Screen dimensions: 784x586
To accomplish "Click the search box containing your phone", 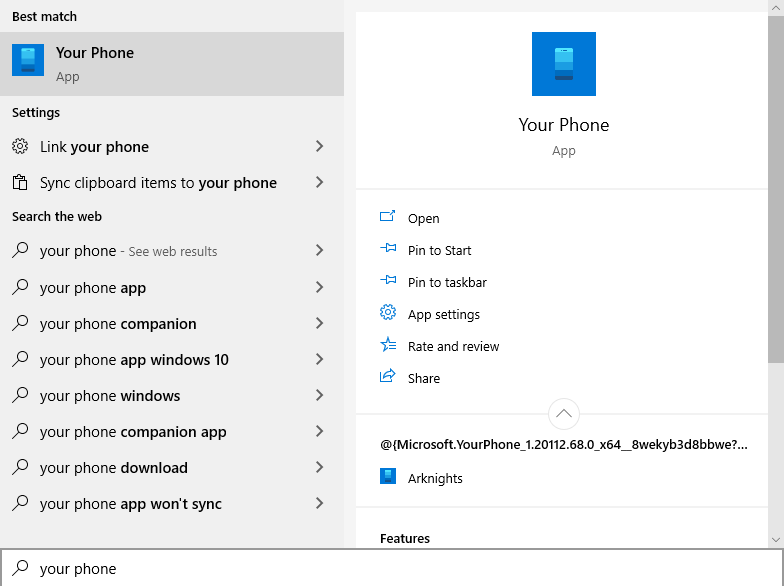I will (392, 568).
